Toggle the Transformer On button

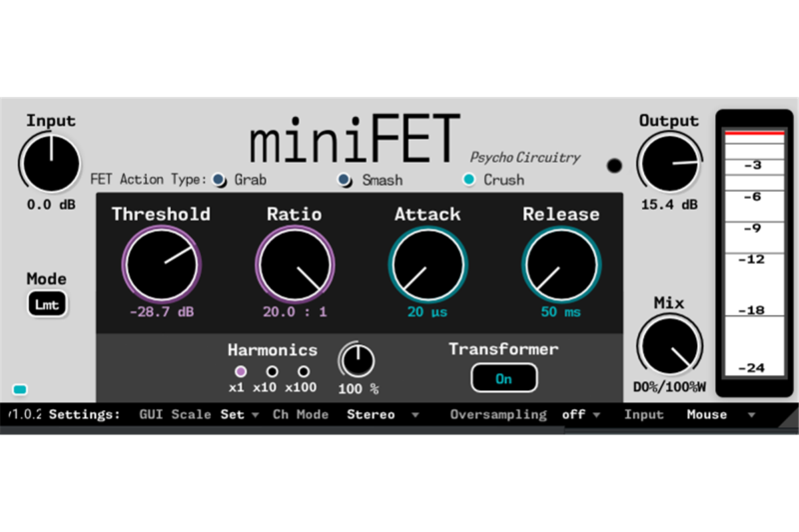[x=503, y=378]
